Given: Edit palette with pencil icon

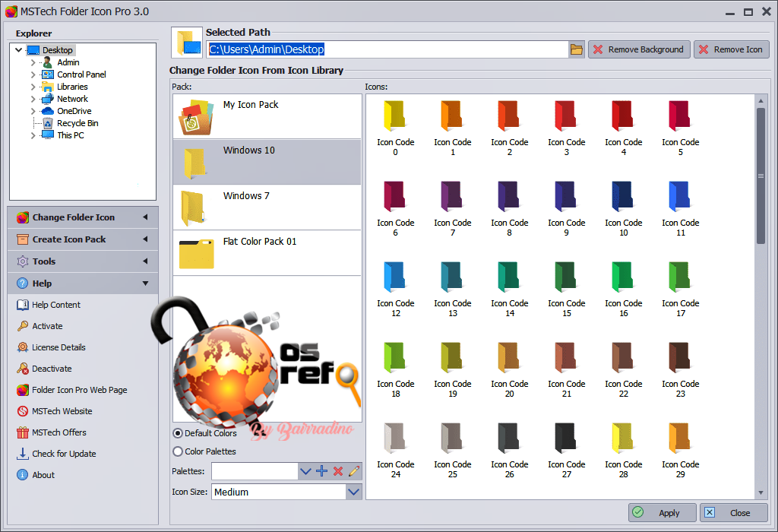Looking at the screenshot, I should (x=354, y=471).
